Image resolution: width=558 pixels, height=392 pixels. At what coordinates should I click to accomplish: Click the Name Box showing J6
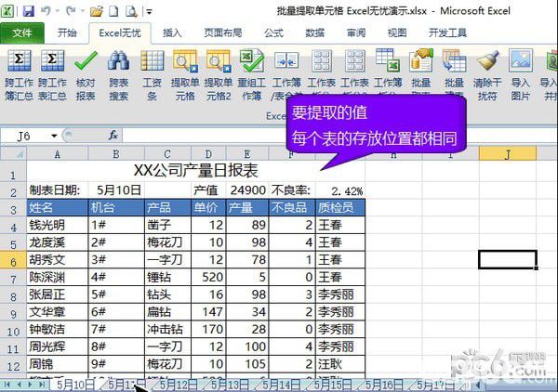point(24,136)
